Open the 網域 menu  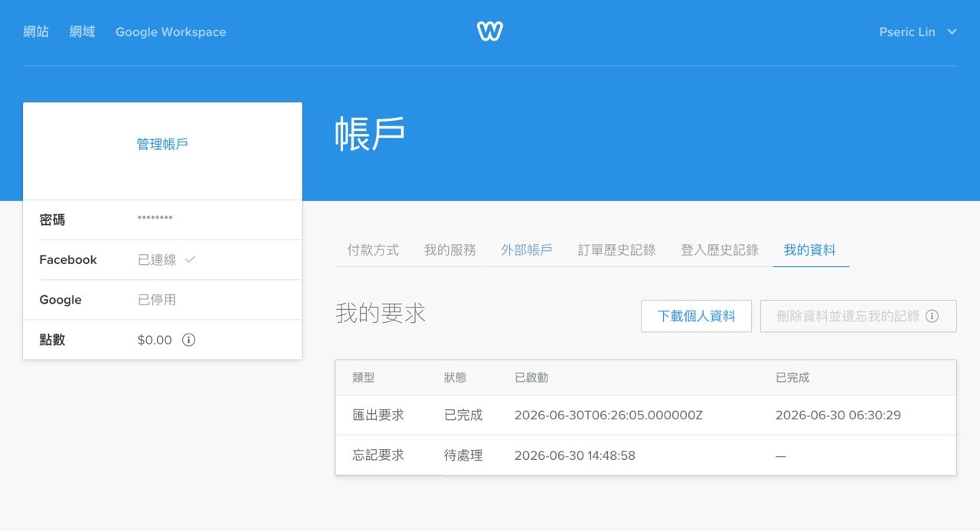(x=82, y=32)
